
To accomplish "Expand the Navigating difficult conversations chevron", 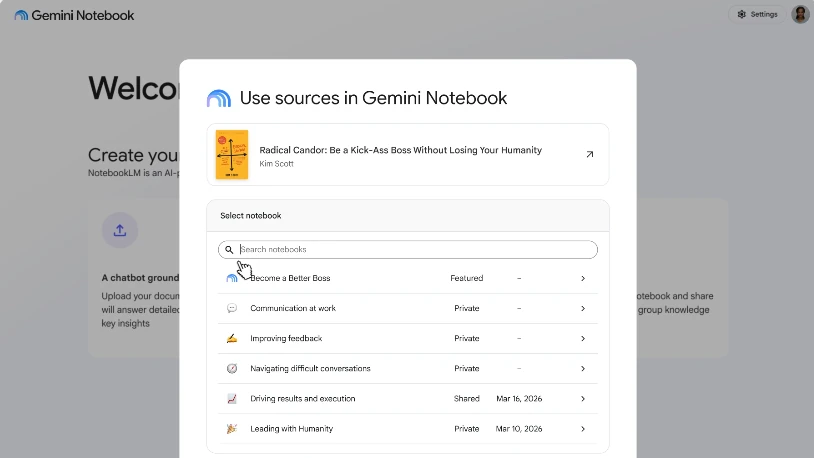I will pos(582,369).
